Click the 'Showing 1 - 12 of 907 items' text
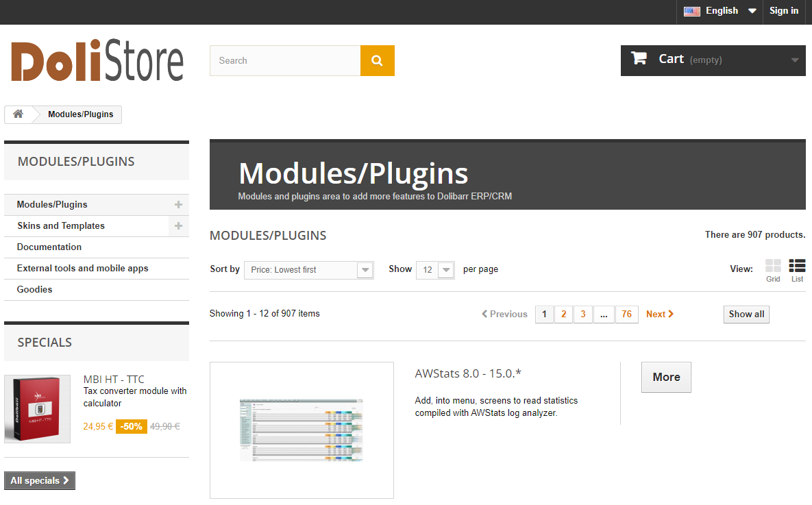This screenshot has height=505, width=812. 264,313
